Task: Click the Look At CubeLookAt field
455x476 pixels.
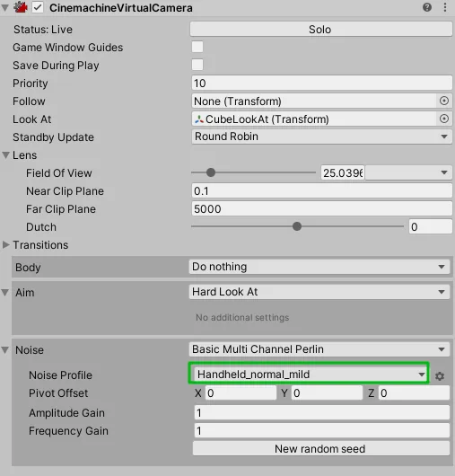Action: (314, 119)
